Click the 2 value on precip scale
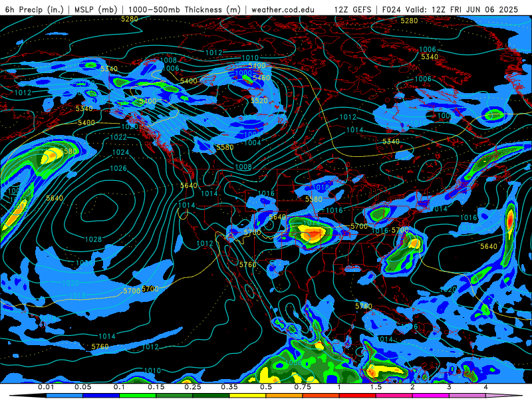 point(412,387)
